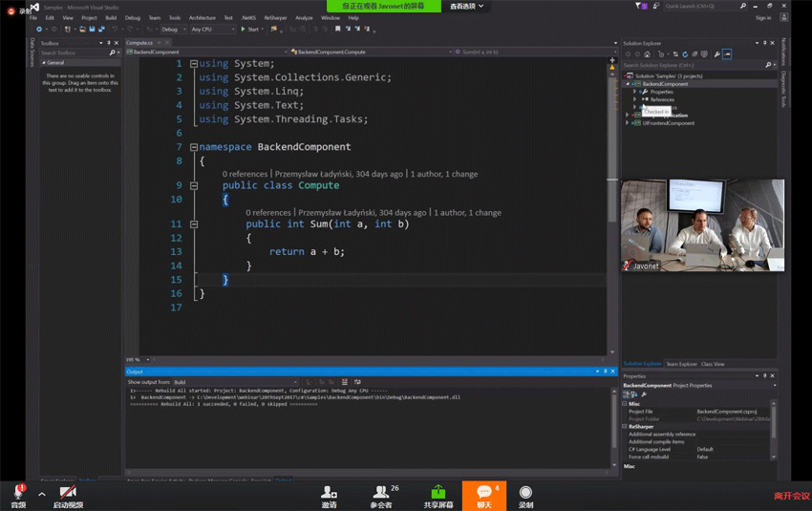
Task: Collapse the Sum method on line 11
Action: [x=194, y=224]
